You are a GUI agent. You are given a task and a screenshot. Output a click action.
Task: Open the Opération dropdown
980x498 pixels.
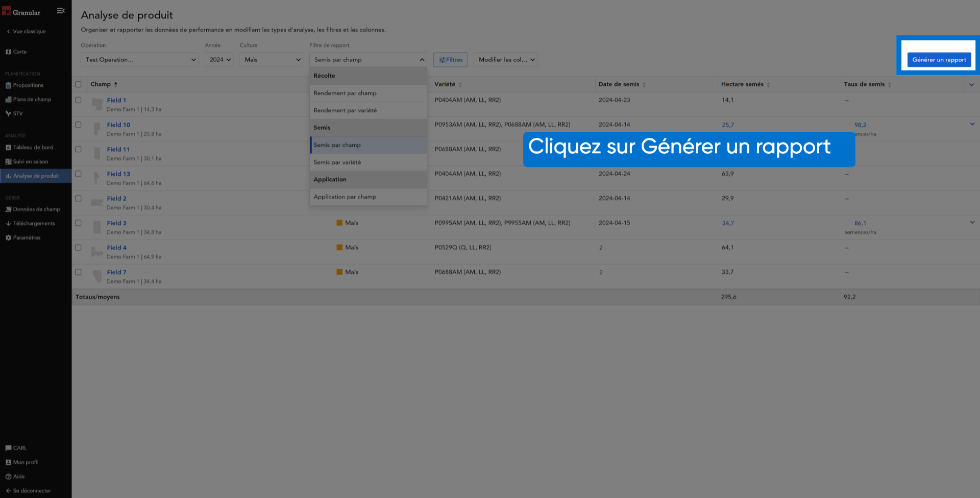click(x=139, y=60)
